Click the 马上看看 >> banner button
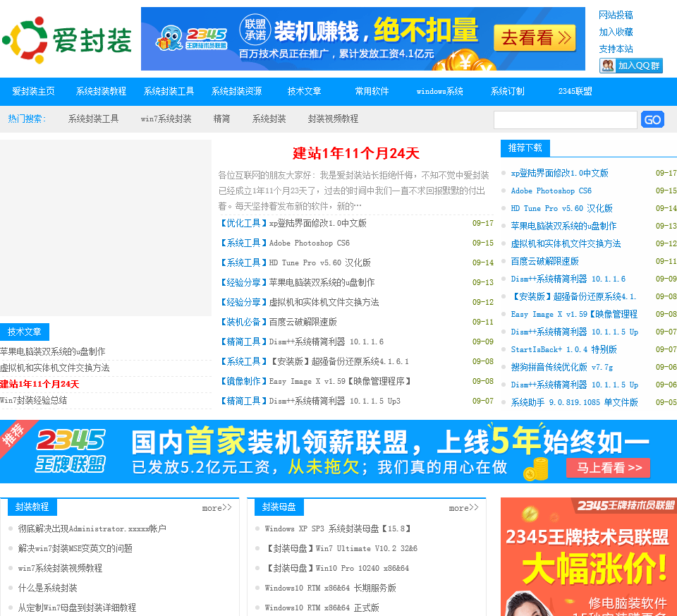This screenshot has width=677, height=616. (x=608, y=467)
